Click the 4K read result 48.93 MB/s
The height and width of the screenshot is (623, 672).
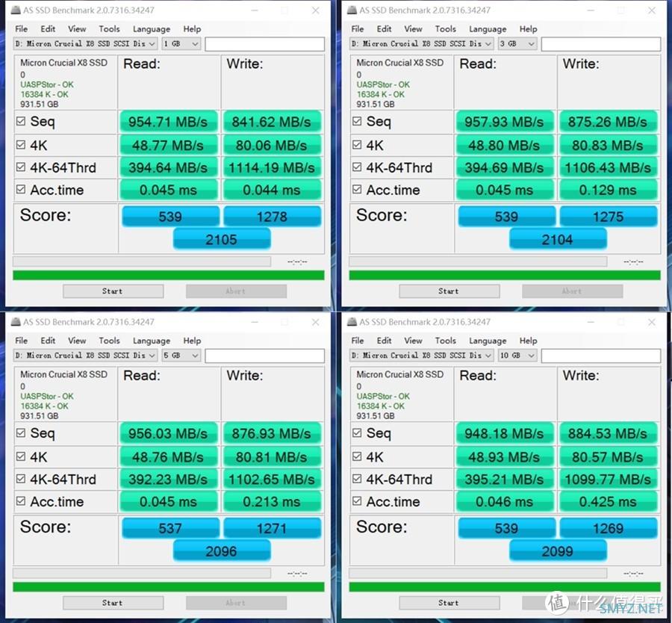point(505,457)
